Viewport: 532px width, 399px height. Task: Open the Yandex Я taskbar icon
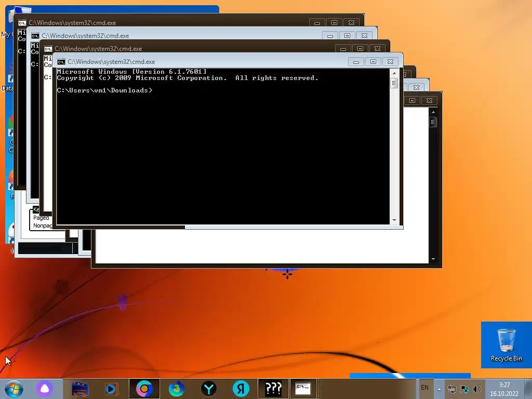click(241, 389)
